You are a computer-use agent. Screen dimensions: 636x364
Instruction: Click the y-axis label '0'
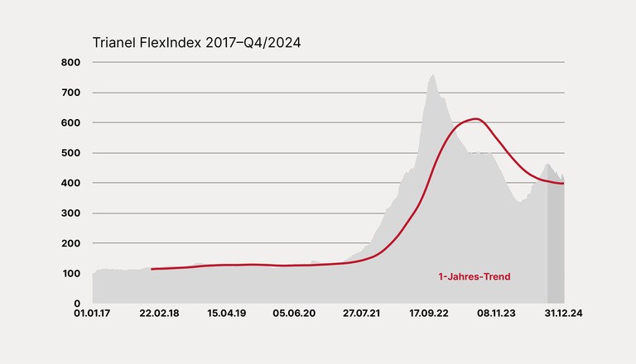(x=77, y=304)
